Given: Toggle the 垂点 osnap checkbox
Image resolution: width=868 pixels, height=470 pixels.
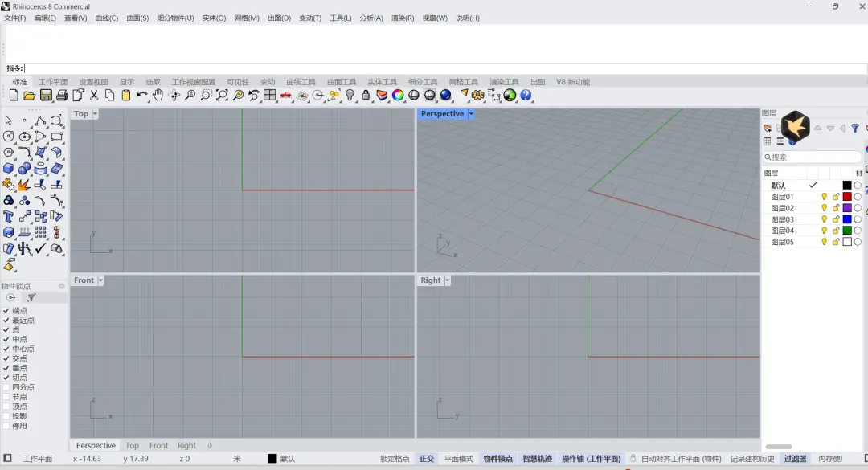Looking at the screenshot, I should pos(6,368).
